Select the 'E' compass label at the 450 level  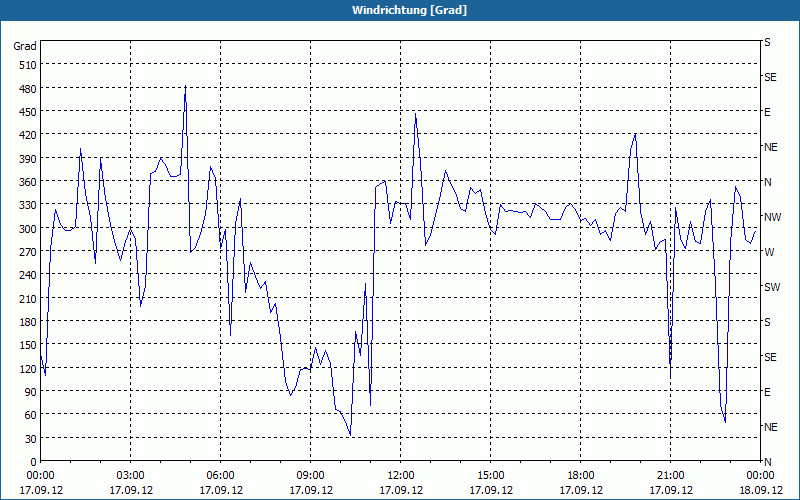767,112
